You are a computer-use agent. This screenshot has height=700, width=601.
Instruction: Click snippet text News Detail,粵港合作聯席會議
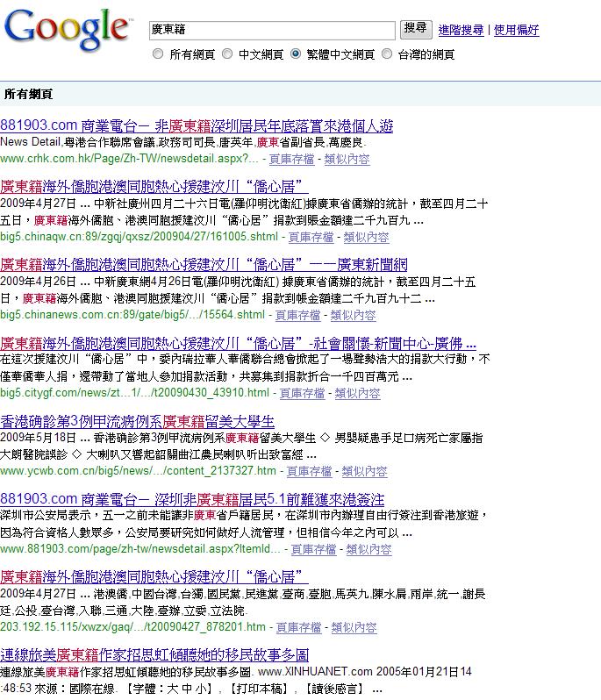tap(183, 142)
